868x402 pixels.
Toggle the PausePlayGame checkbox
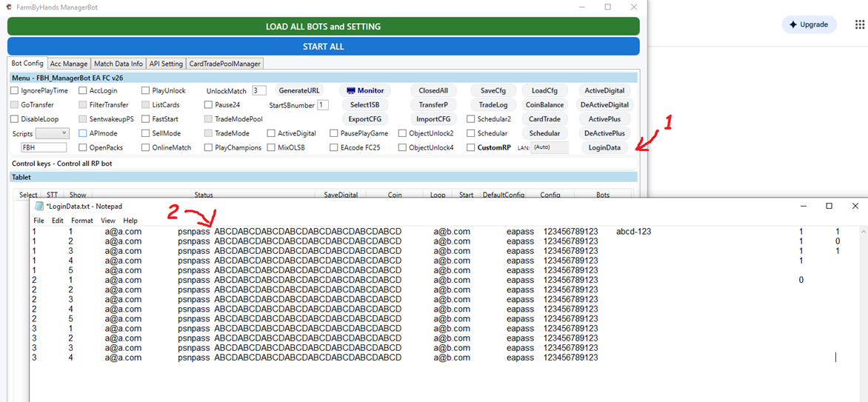334,133
